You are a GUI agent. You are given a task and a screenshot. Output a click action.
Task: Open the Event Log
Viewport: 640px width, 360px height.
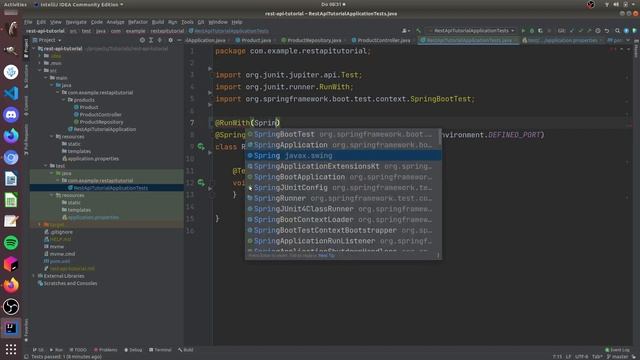(617, 350)
